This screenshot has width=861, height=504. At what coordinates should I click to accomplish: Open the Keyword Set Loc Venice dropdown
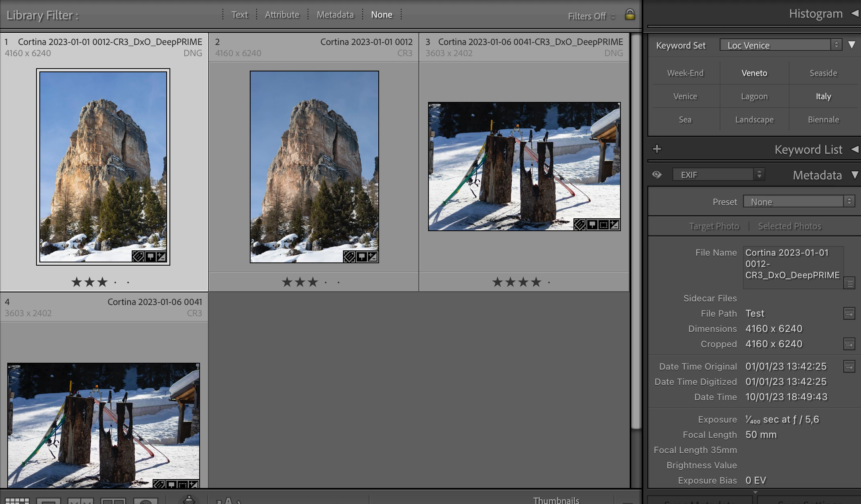point(779,45)
